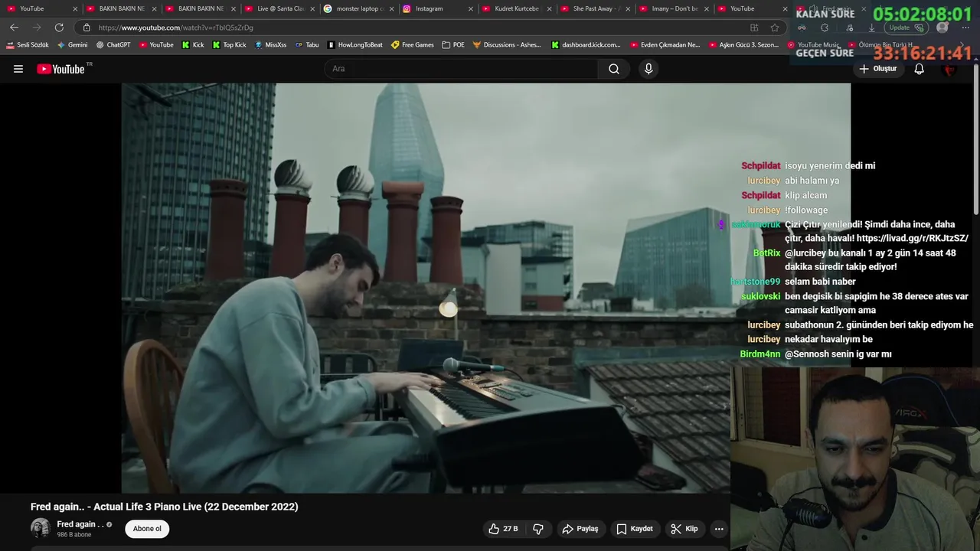Open browser downloads icon
Screen dimensions: 980x551
[871, 28]
